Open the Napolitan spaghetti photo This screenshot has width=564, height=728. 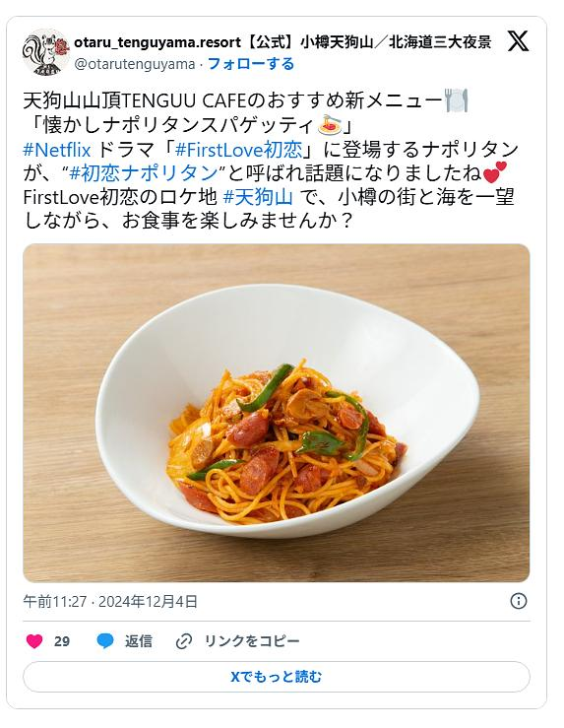[x=277, y=413]
